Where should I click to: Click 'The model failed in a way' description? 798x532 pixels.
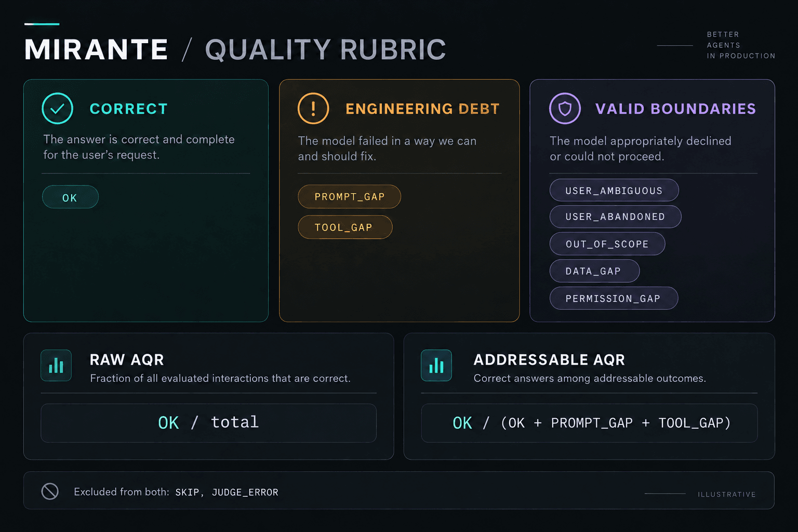pos(387,149)
